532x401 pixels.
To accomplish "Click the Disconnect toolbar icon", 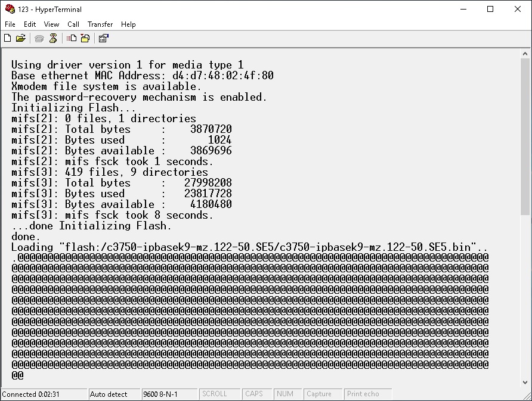I will [53, 38].
